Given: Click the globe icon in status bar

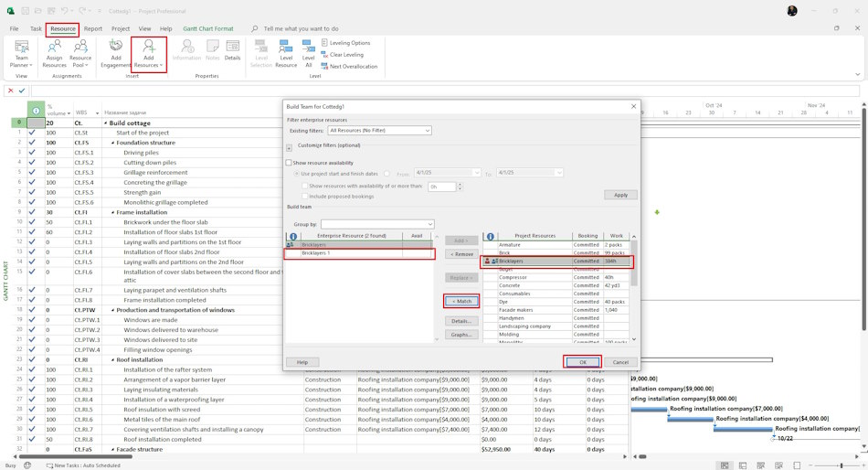Looking at the screenshot, I should point(27,465).
